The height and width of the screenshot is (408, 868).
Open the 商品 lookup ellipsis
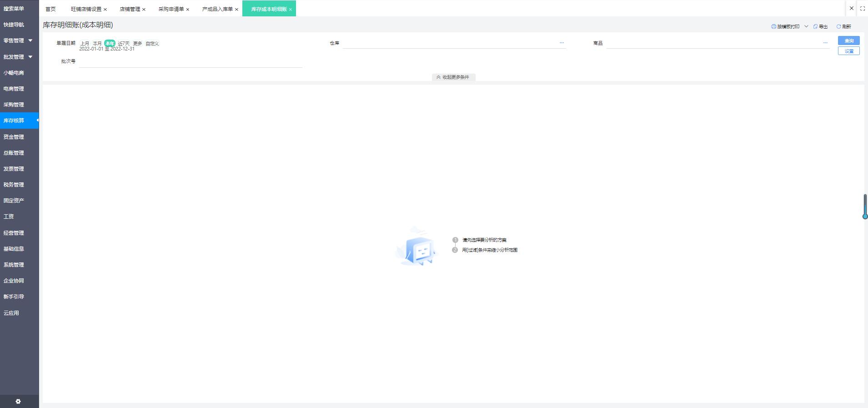pos(825,43)
